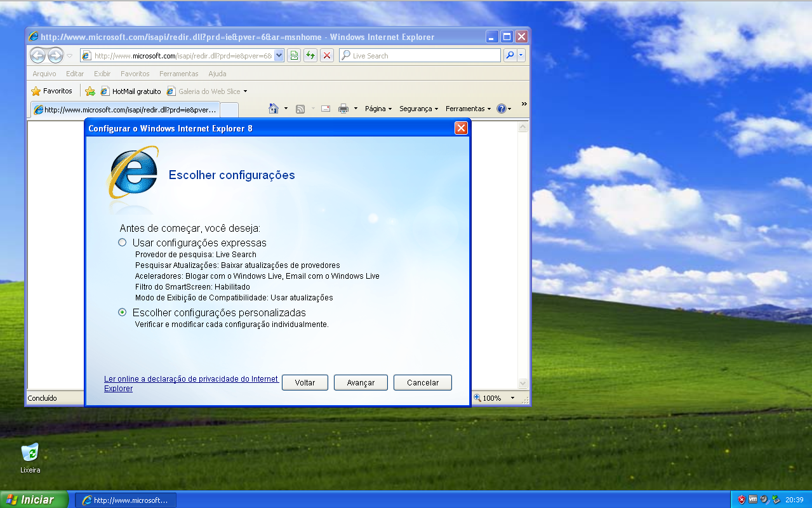Click the Avançar button
812x508 pixels.
[361, 383]
